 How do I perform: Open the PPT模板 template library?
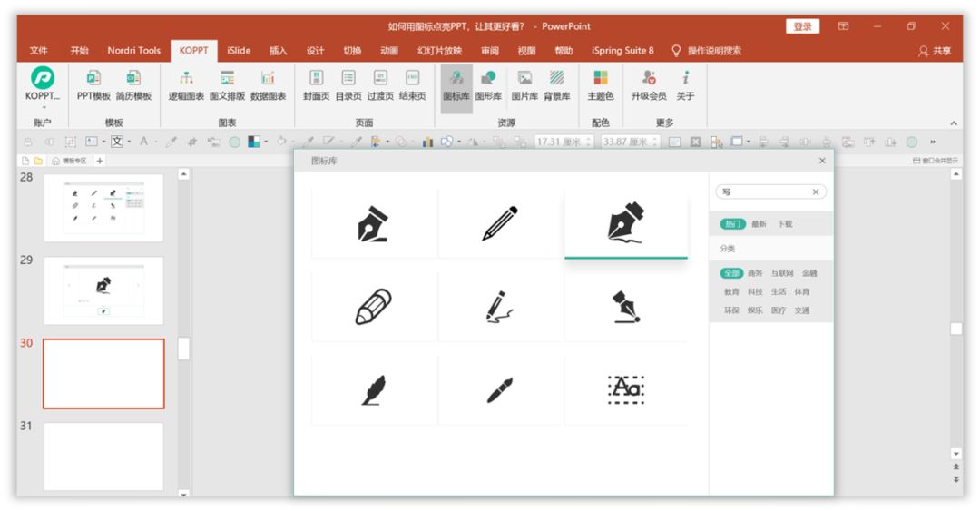click(93, 84)
